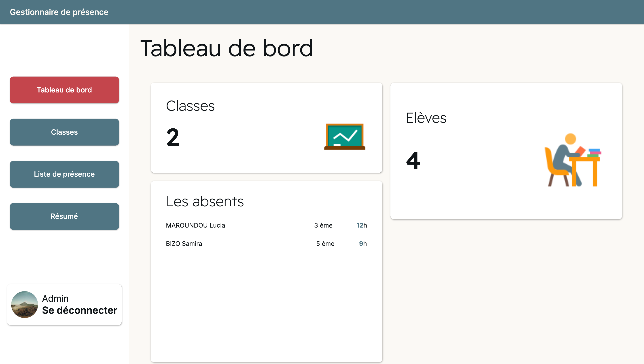The width and height of the screenshot is (644, 364).
Task: Open the Résumé section
Action: [x=64, y=216]
